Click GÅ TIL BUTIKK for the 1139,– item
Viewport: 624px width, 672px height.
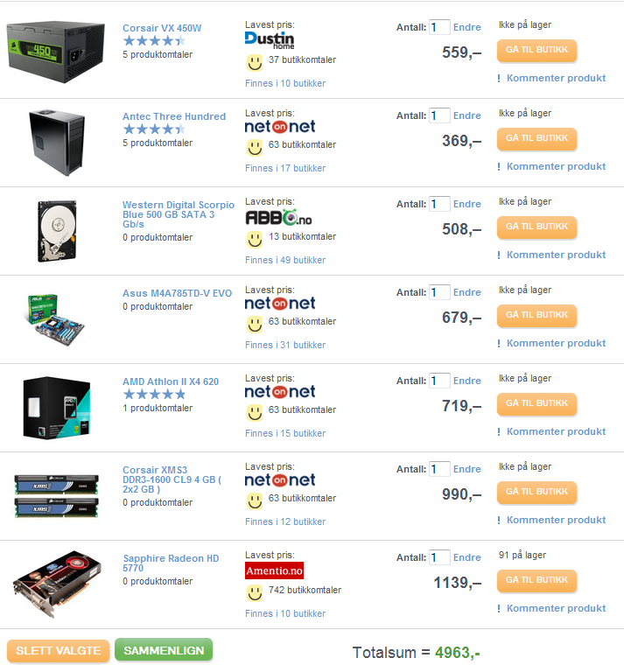click(x=536, y=580)
